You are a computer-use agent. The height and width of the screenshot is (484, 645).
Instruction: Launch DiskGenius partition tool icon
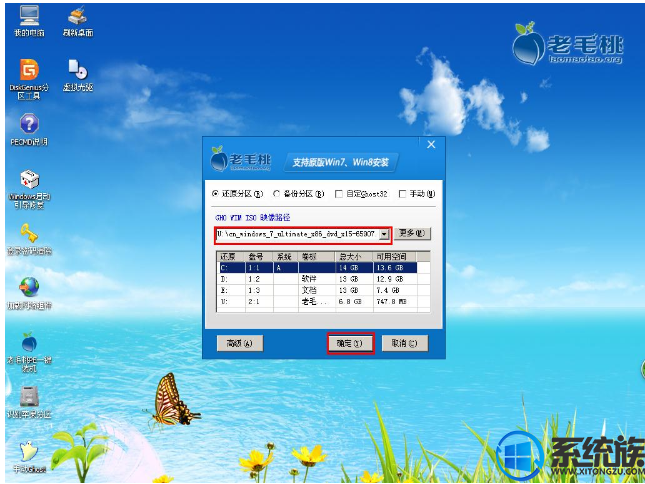(x=29, y=79)
